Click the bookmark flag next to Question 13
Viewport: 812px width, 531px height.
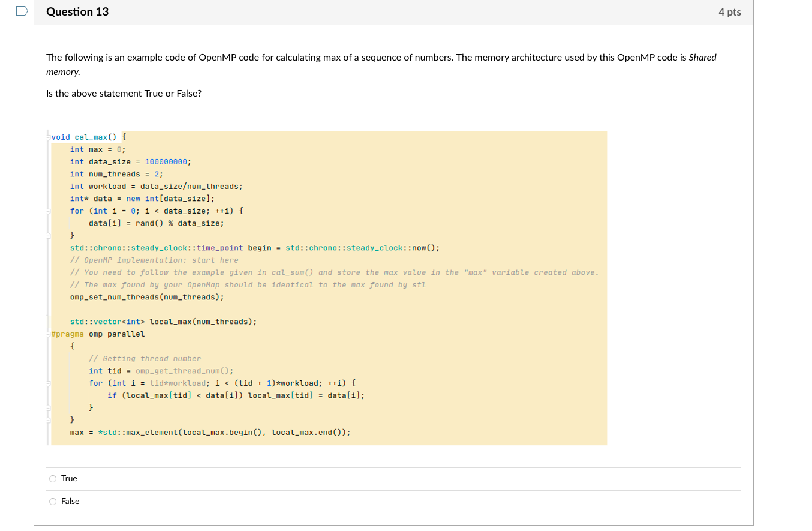(x=22, y=10)
